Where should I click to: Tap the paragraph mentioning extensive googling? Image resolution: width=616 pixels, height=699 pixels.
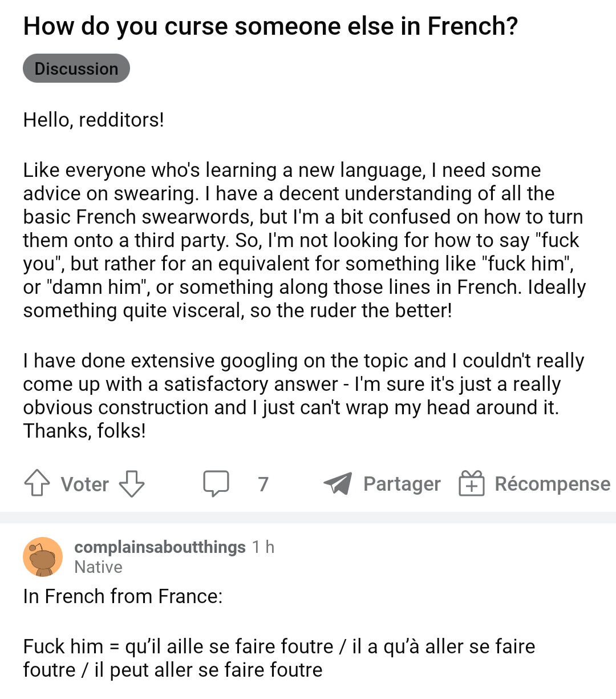click(303, 395)
